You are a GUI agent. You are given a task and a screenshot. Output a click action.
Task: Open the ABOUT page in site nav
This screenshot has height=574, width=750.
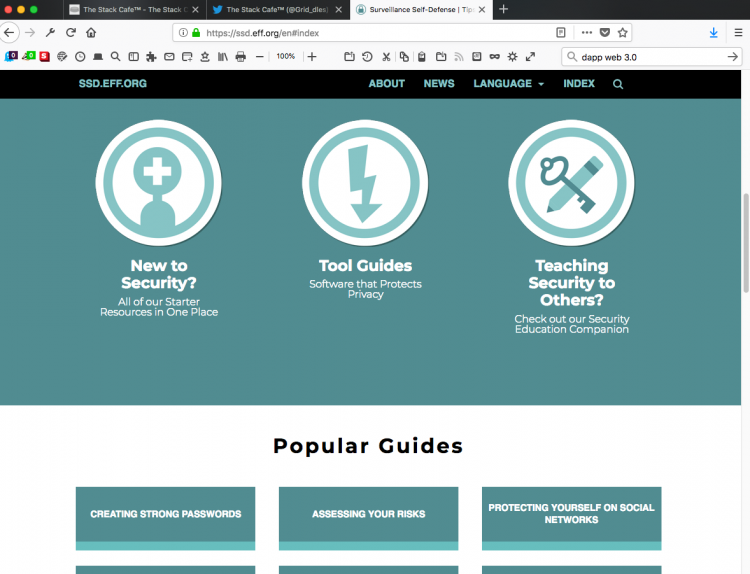[386, 84]
